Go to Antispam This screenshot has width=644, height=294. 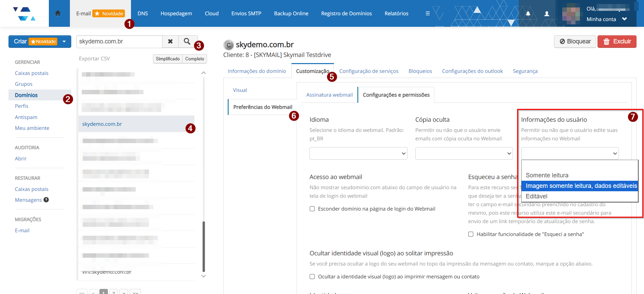26,117
